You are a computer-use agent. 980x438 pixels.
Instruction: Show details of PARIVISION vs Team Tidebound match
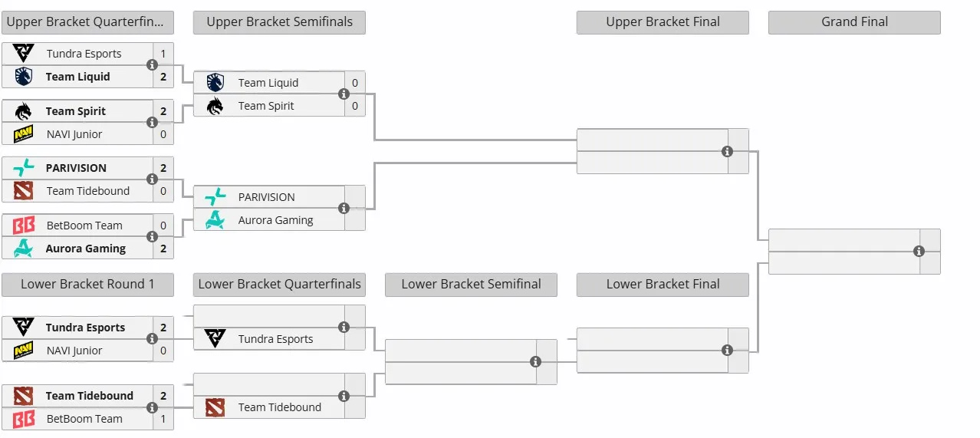click(x=152, y=179)
